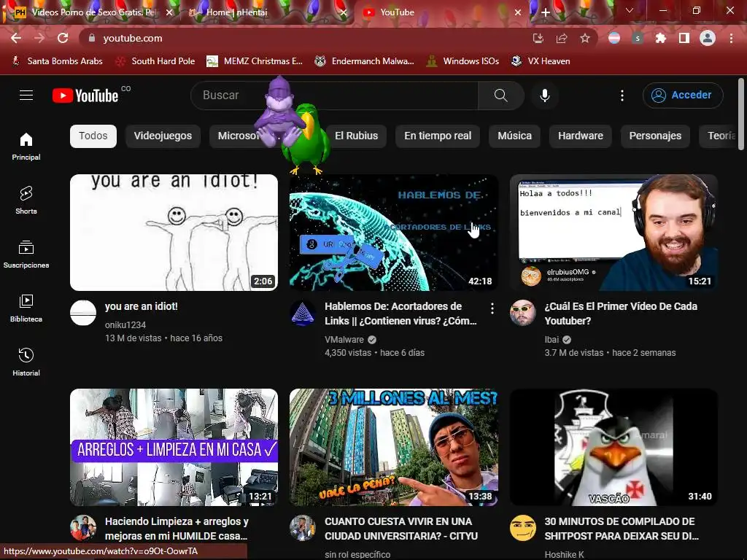Click the Buscar search field

(334, 96)
